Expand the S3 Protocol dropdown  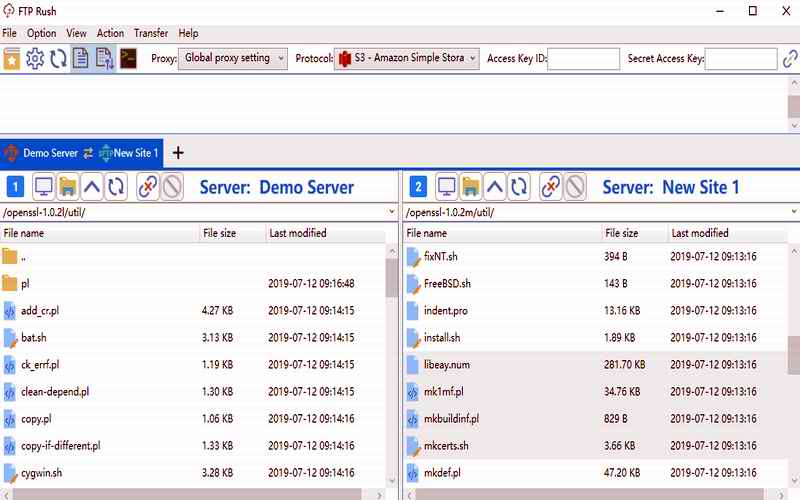407,59
